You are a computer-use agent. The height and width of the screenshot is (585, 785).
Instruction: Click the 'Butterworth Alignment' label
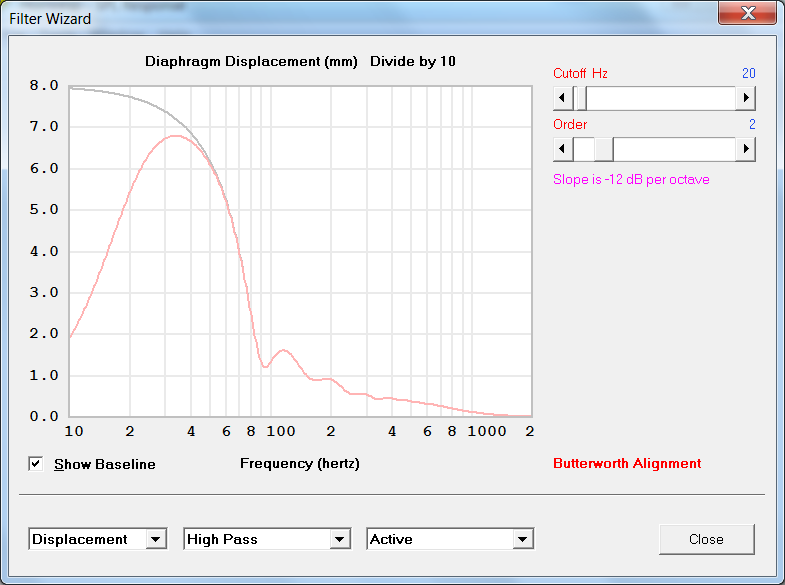click(627, 463)
